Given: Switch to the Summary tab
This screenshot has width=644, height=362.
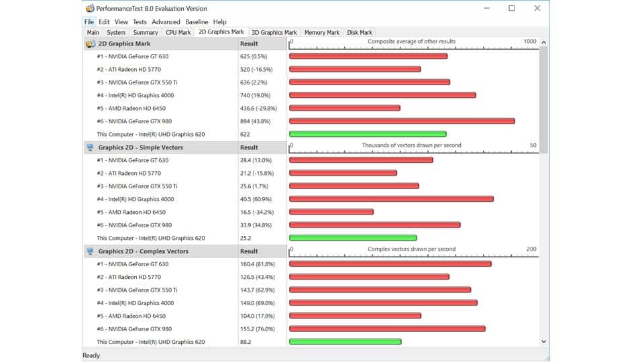Looking at the screenshot, I should point(146,32).
